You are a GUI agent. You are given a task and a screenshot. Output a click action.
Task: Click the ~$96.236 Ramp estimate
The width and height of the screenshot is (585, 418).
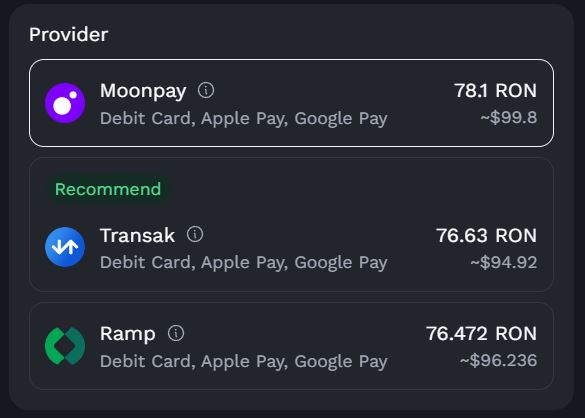498,361
